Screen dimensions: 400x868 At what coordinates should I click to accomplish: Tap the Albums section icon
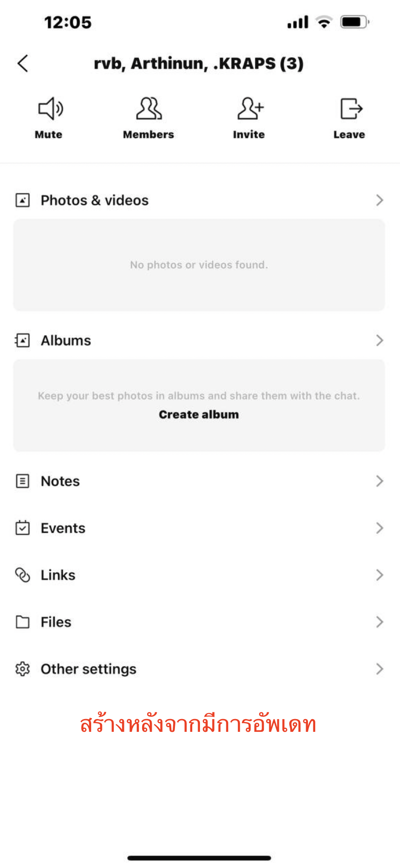point(22,341)
